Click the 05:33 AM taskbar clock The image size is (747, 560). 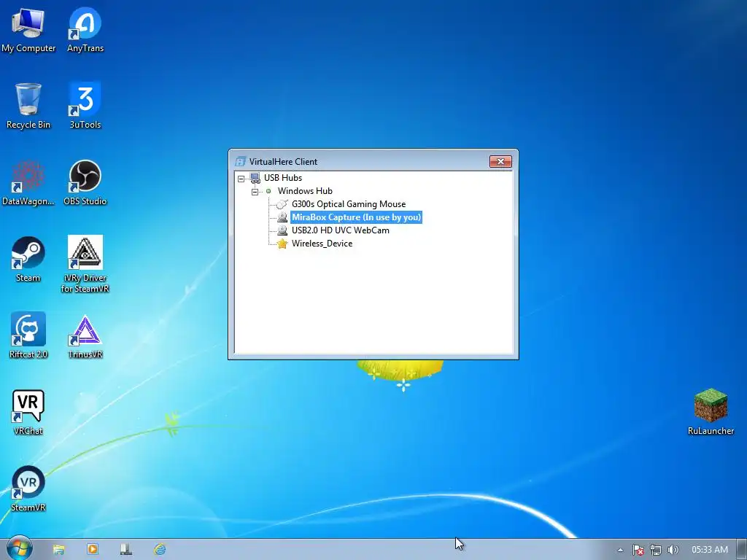click(710, 550)
